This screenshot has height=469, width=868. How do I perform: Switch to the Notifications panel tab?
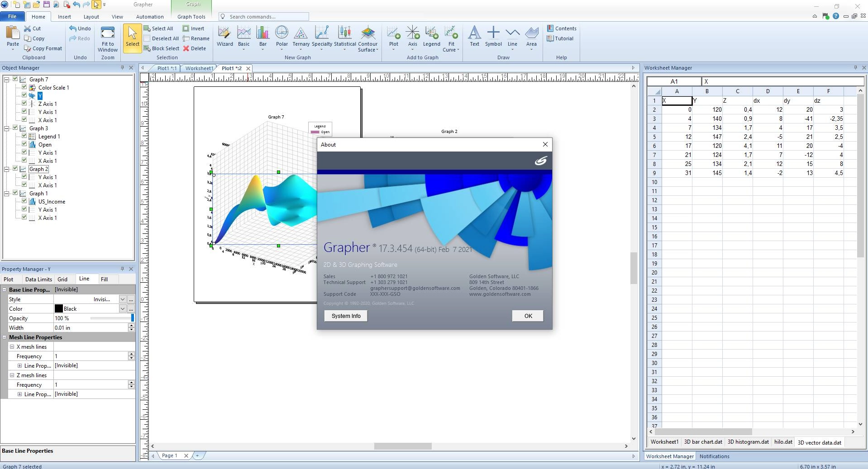(x=714, y=456)
